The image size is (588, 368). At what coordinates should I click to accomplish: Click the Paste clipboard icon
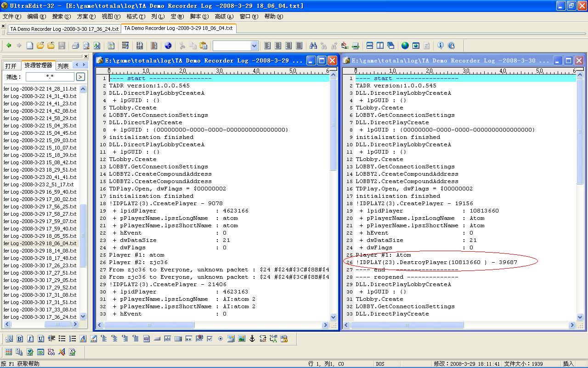pyautogui.click(x=204, y=46)
